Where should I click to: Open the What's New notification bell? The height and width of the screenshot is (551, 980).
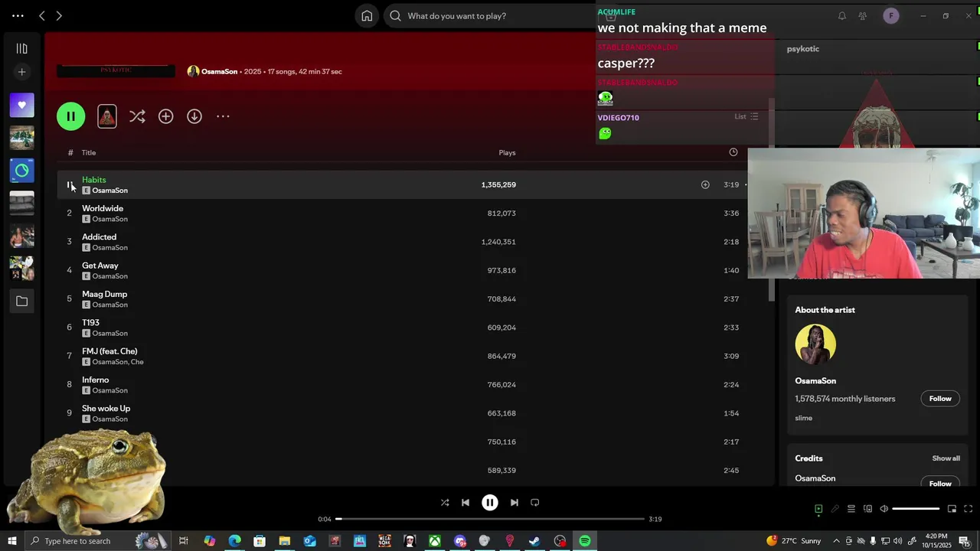tap(841, 15)
